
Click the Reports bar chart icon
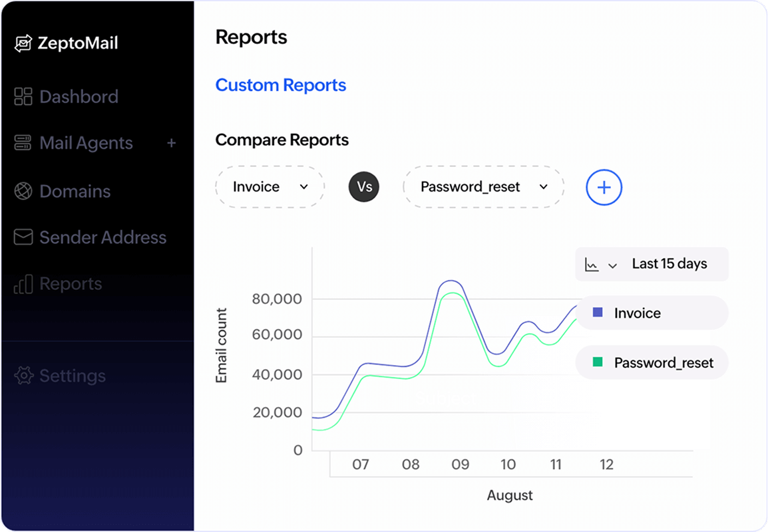coord(23,284)
